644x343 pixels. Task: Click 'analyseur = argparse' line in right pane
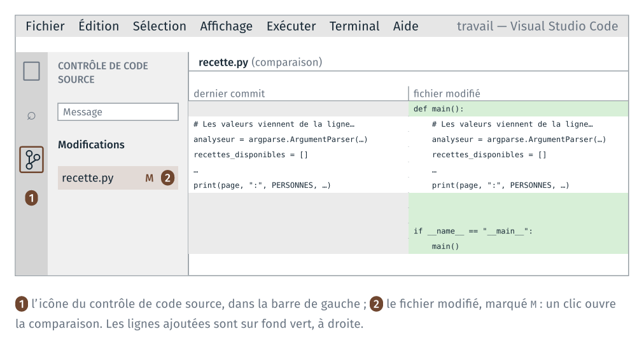519,139
